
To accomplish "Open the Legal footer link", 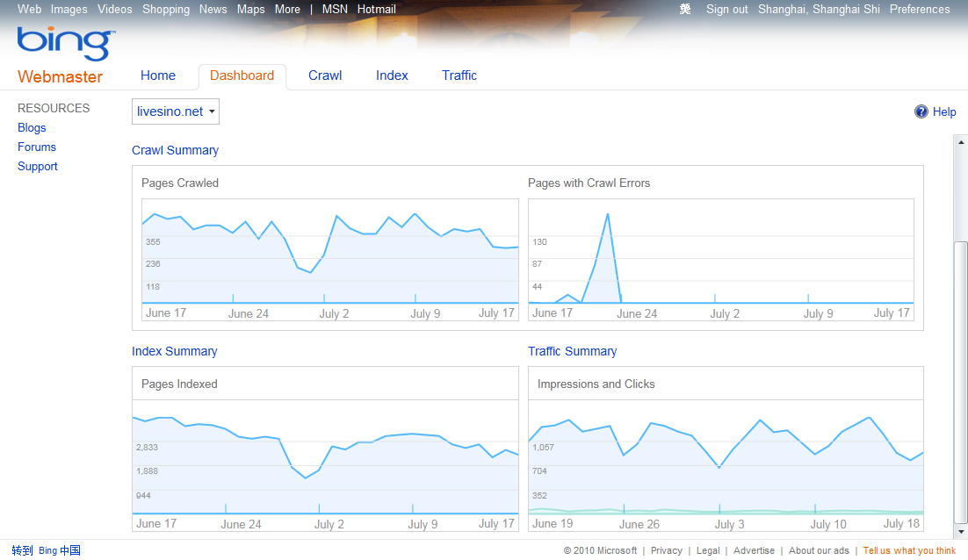I will [708, 550].
